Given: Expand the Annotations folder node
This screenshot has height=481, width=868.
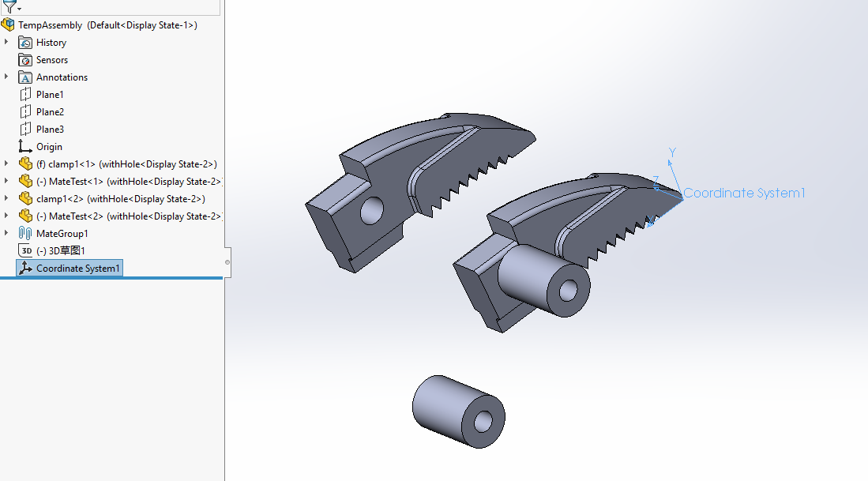Looking at the screenshot, I should click(6, 77).
